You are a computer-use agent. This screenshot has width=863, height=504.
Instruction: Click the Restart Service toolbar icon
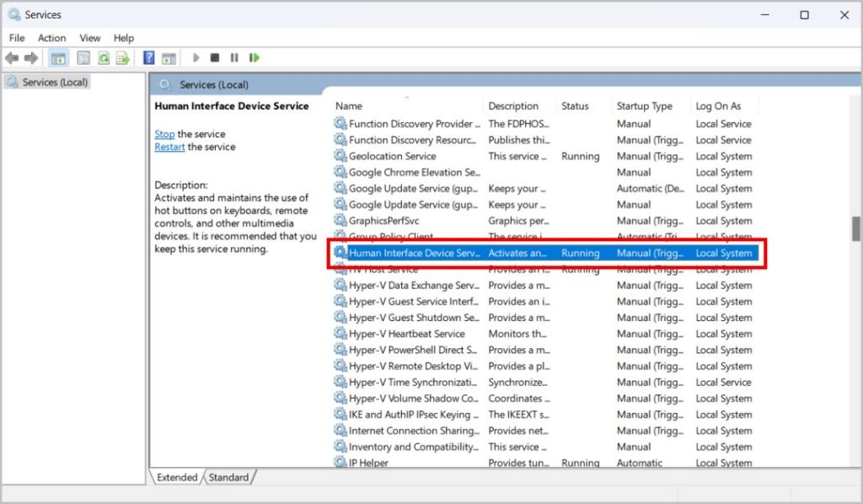(254, 58)
